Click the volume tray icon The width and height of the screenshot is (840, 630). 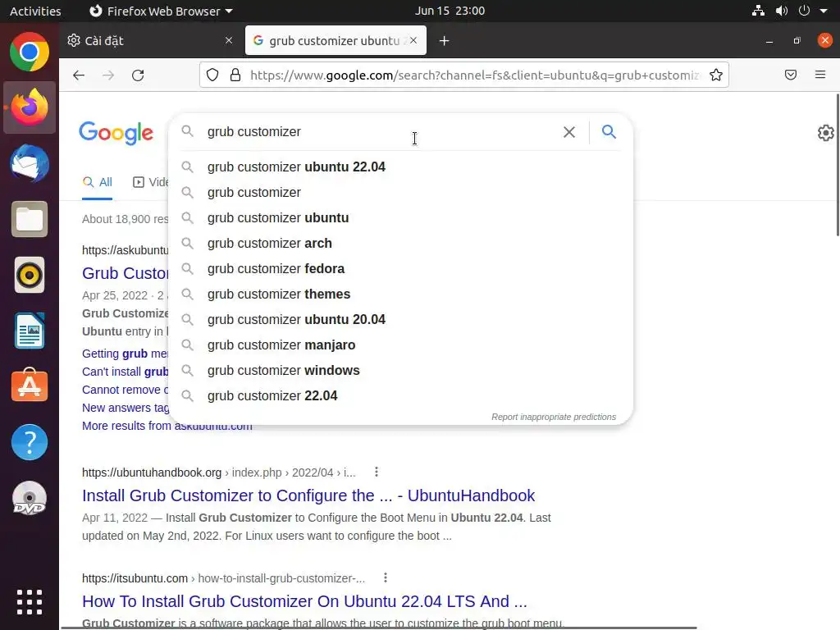[782, 11]
